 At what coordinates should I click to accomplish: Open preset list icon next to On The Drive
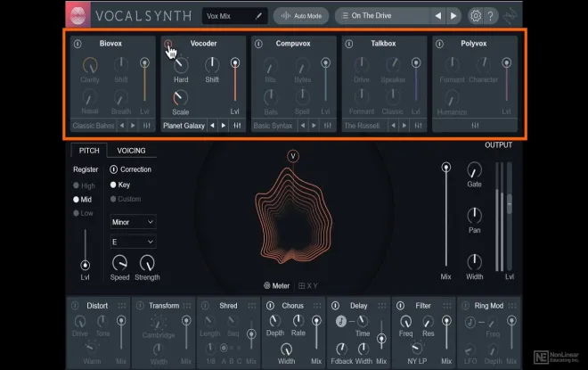[x=345, y=16]
